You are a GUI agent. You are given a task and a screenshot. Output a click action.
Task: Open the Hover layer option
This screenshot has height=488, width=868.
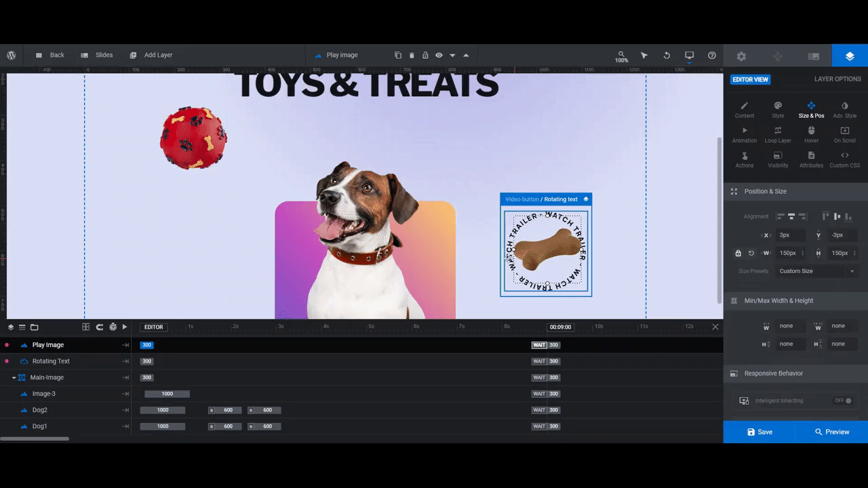pos(811,135)
